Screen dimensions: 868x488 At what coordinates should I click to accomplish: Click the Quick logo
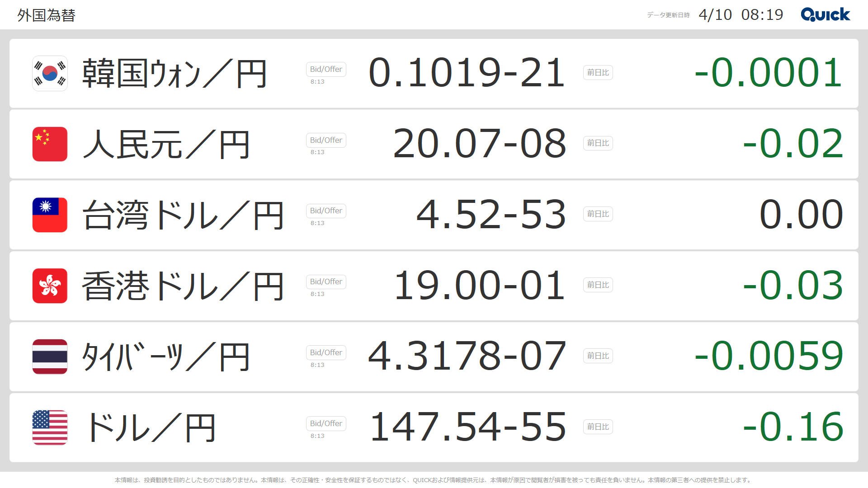click(x=825, y=14)
